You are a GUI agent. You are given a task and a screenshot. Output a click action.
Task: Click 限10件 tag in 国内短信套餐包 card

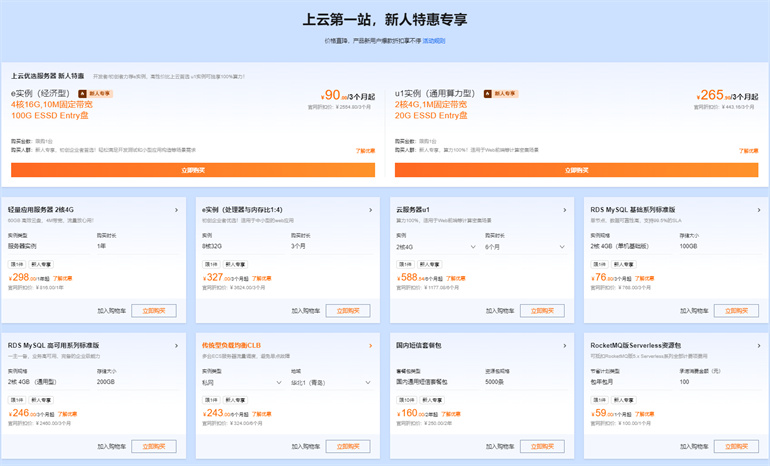(x=407, y=400)
